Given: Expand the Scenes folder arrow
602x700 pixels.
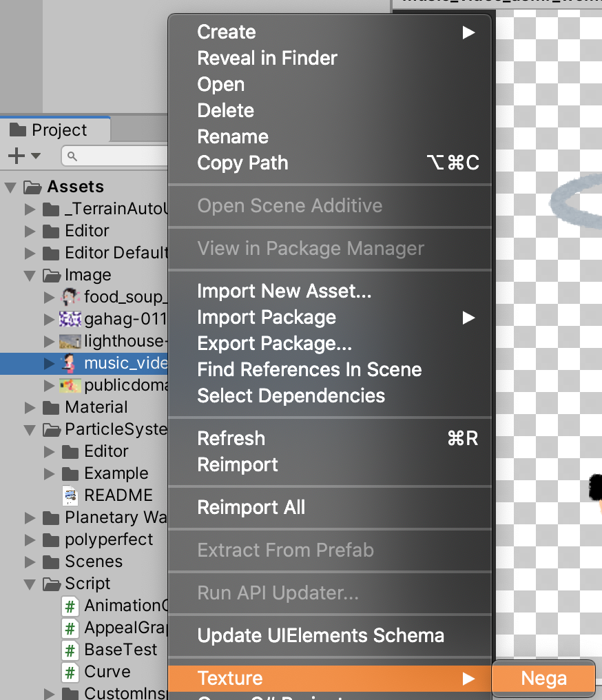Looking at the screenshot, I should (30, 562).
